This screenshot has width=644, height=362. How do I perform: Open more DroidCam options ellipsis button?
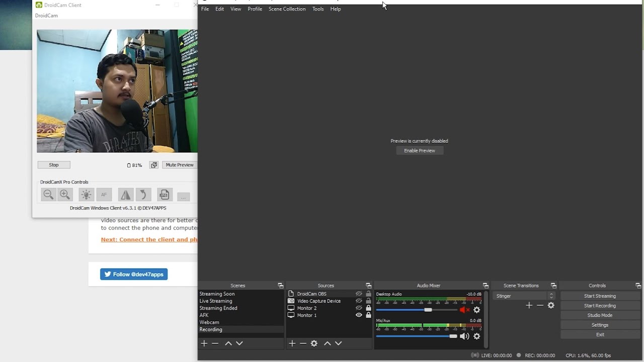coord(183,197)
